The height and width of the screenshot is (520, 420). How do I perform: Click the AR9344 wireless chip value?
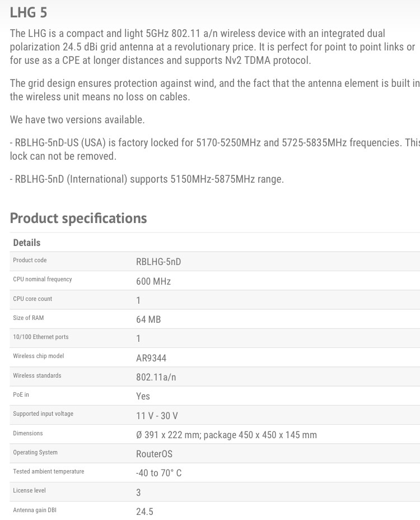pyautogui.click(x=151, y=358)
